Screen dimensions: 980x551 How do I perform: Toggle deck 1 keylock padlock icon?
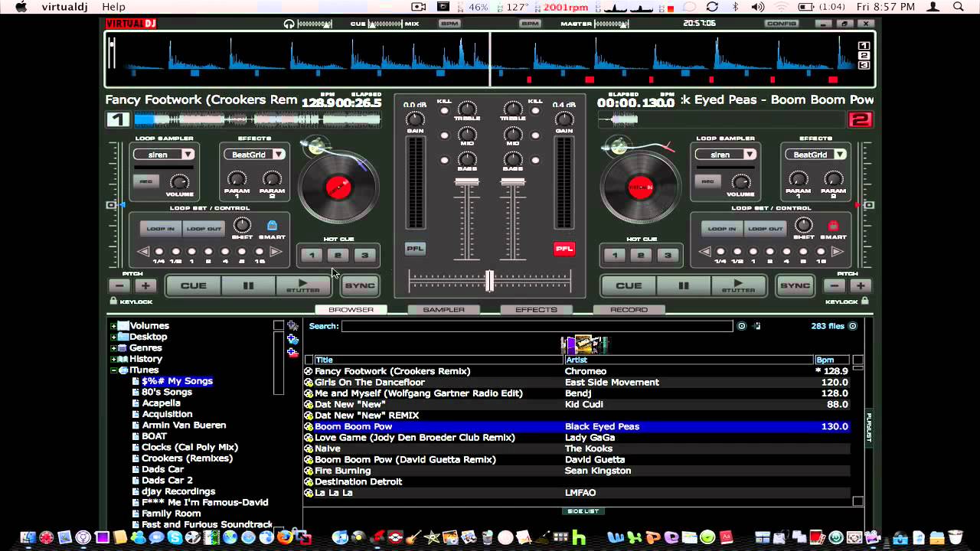[x=114, y=302]
